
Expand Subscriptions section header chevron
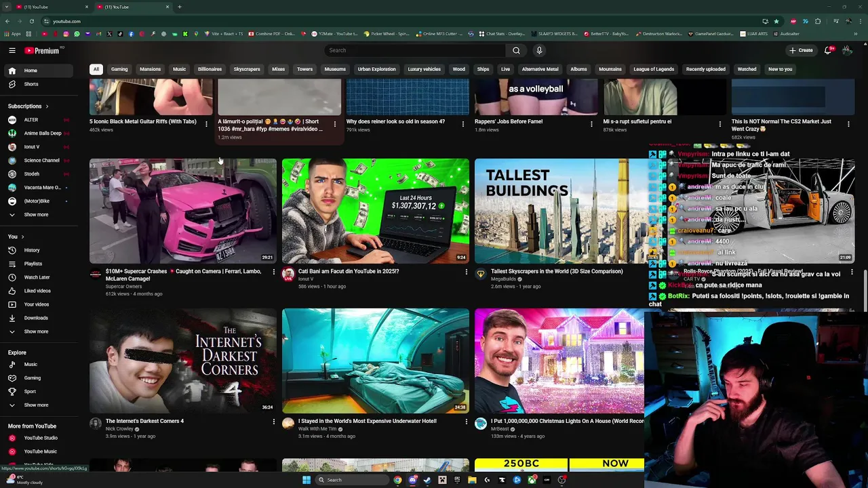click(x=47, y=106)
